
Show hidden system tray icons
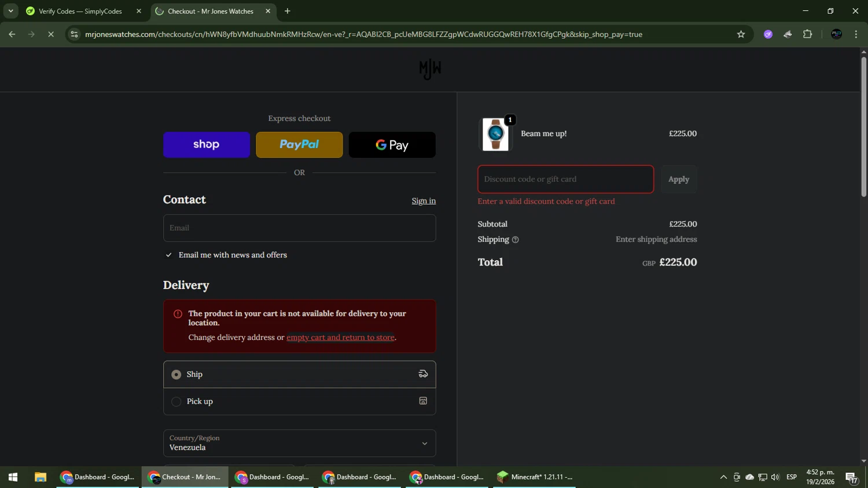click(723, 477)
